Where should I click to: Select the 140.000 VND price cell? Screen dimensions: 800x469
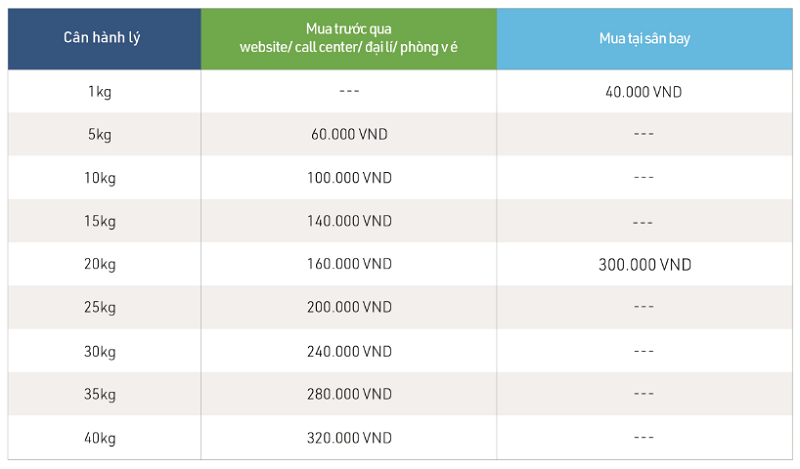pos(349,221)
